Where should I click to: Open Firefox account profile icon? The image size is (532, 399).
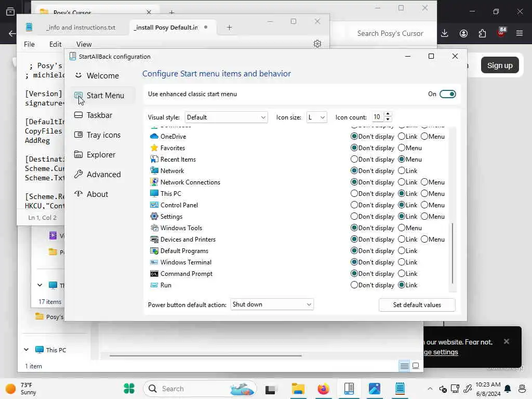click(463, 33)
